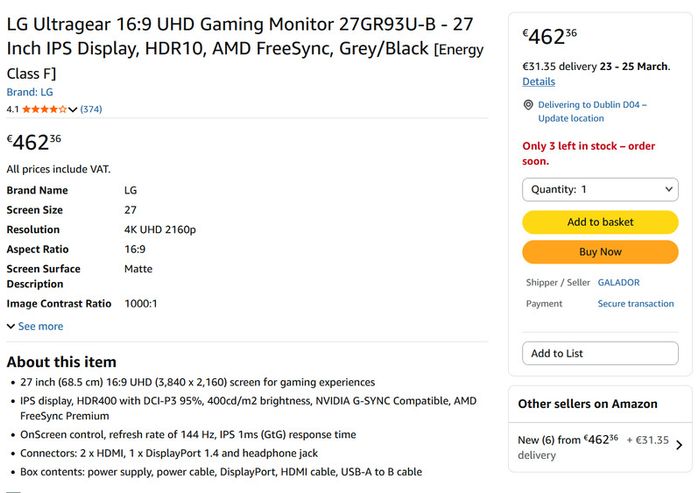This screenshot has width=700, height=493.
Task: Open the Brand: LG link
Action: pyautogui.click(x=30, y=92)
